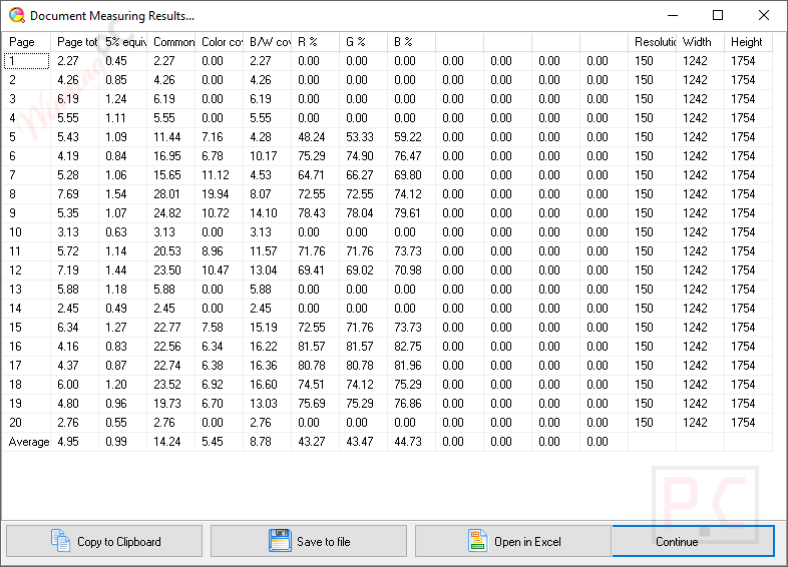This screenshot has height=567, width=788.
Task: Click the 8.78 average B/W coverage
Action: (260, 442)
